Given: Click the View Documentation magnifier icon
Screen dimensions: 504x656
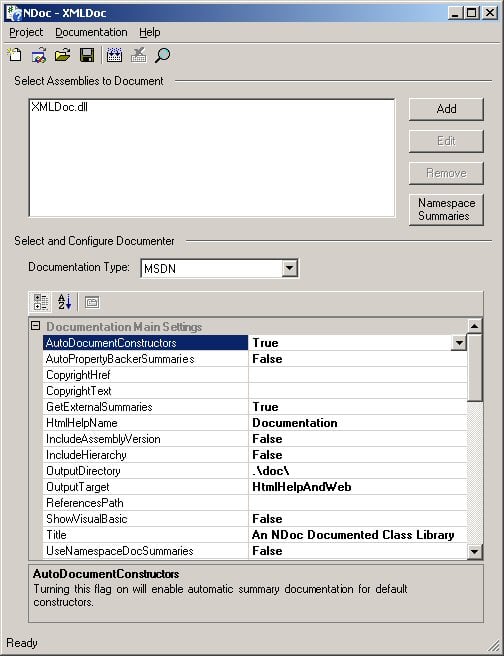Looking at the screenshot, I should 162,55.
